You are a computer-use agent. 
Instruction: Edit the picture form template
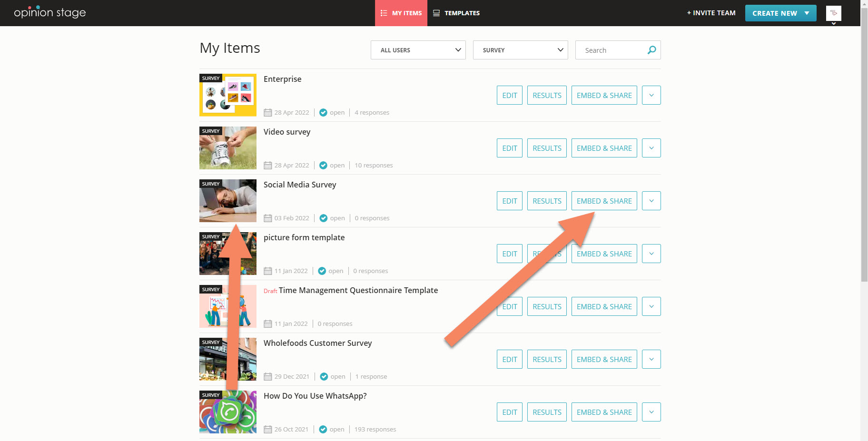(510, 254)
